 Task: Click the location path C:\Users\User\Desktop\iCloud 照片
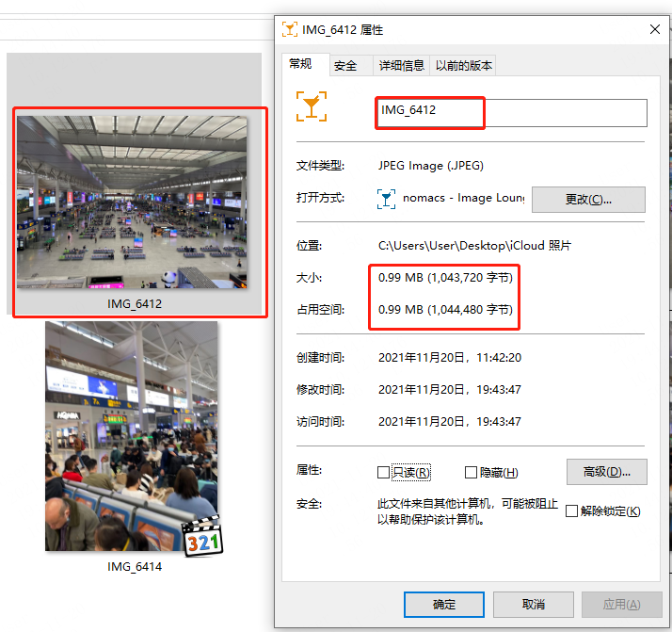coord(474,246)
